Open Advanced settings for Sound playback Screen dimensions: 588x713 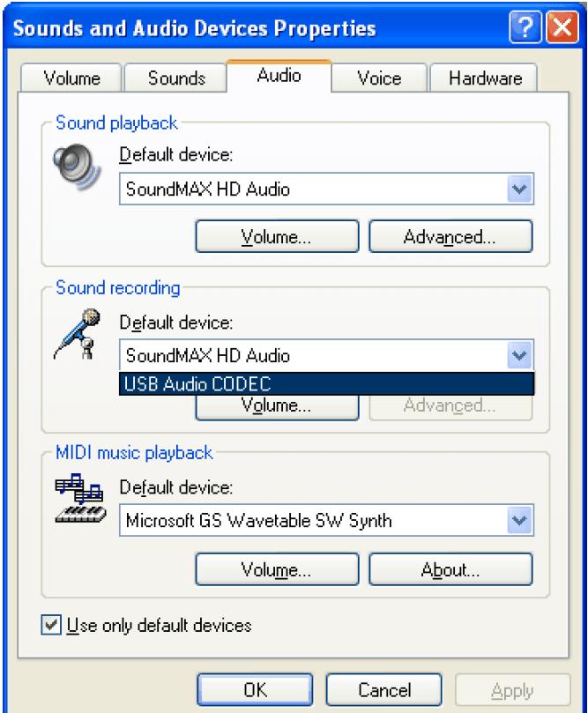[450, 236]
